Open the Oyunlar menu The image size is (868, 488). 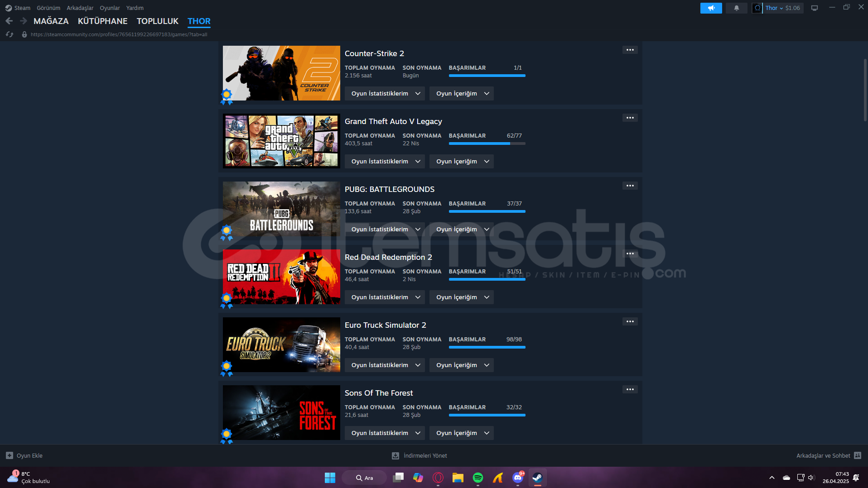(110, 8)
